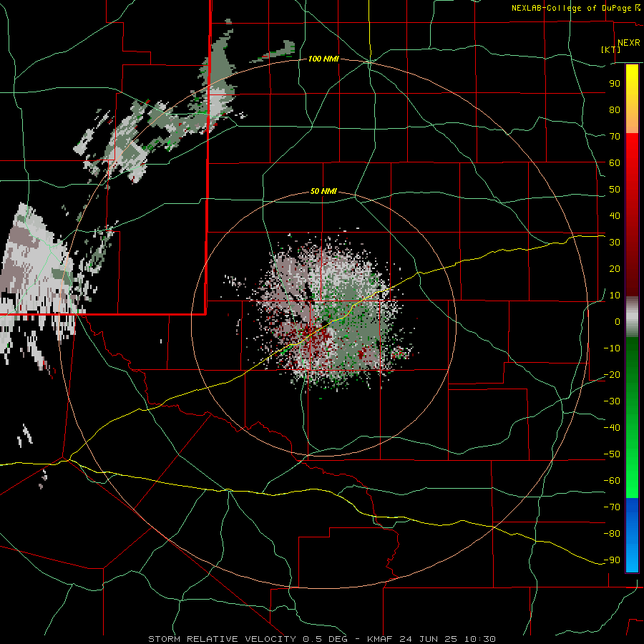Image resolution: width=644 pixels, height=644 pixels.
Task: Click the 60 value on the velocity scale
Action: coord(615,162)
